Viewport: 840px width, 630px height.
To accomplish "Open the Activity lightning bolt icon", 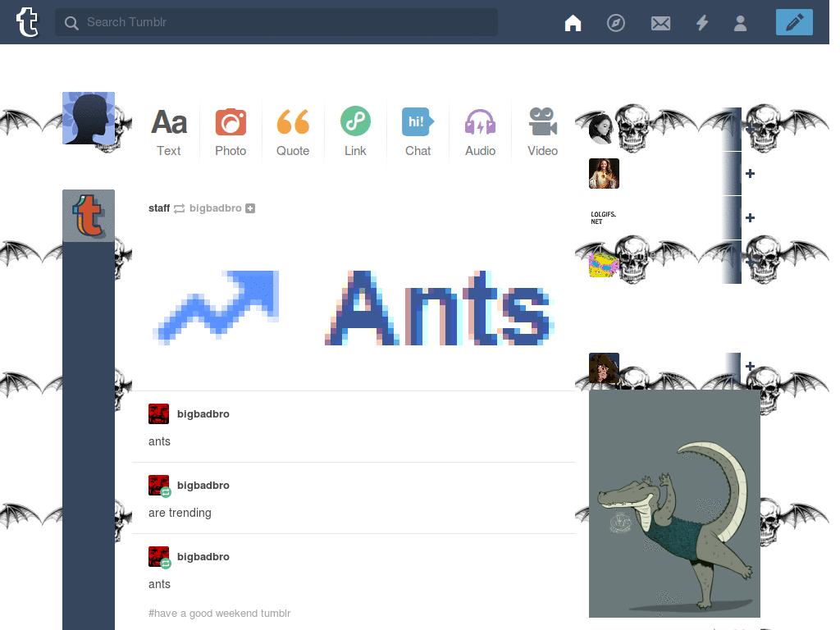I will pyautogui.click(x=702, y=22).
